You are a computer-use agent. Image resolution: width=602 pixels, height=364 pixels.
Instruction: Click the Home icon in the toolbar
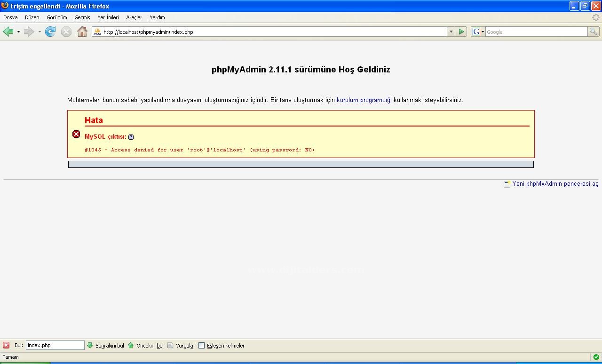click(x=82, y=32)
